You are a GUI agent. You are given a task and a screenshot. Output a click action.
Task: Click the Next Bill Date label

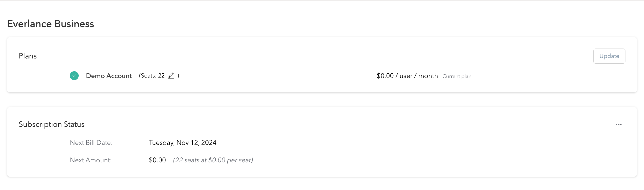coord(91,143)
